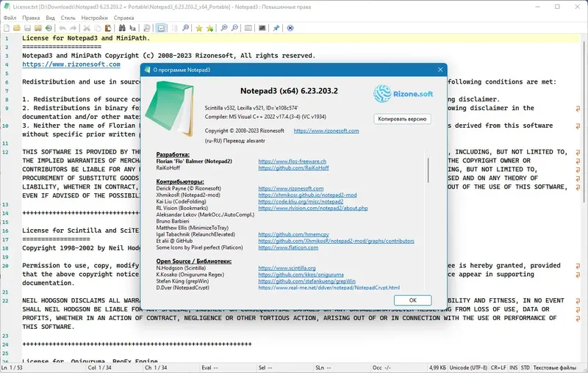
Task: Open the notepad2-mod graphs/contributors link
Action: click(x=337, y=241)
